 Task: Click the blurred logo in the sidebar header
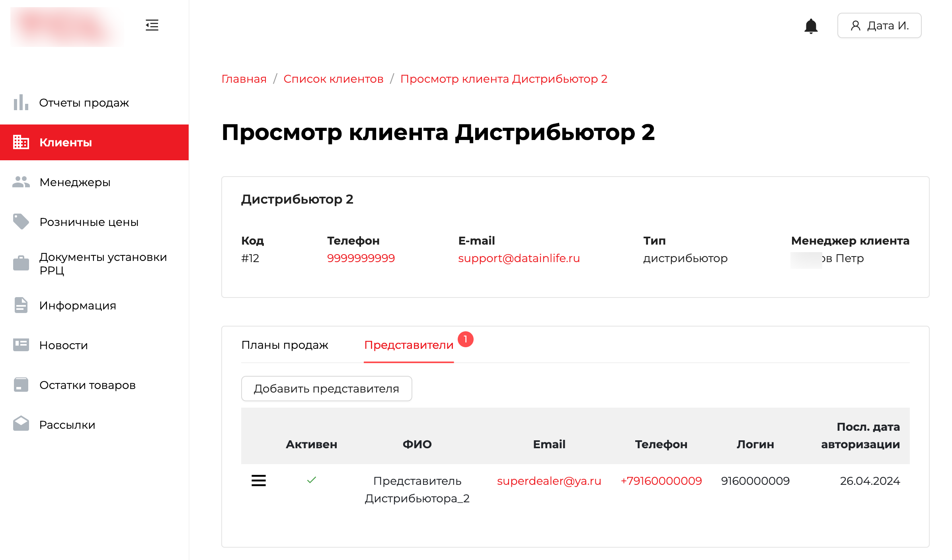pyautogui.click(x=67, y=26)
